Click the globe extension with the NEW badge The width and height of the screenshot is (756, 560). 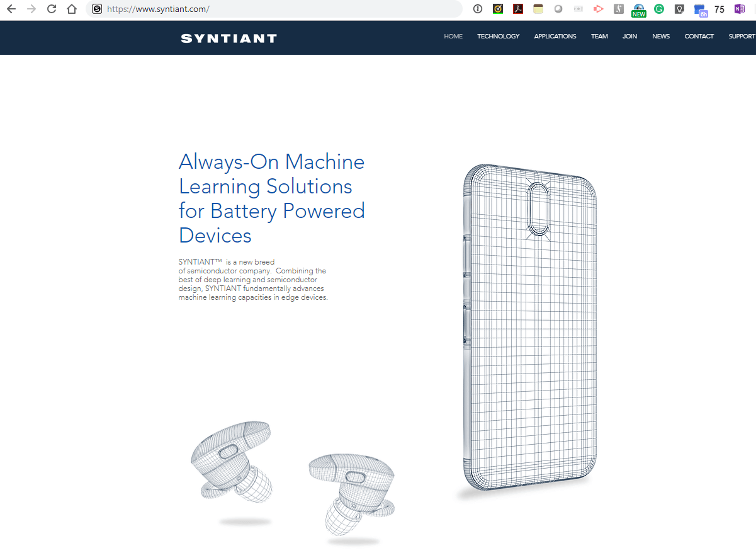pyautogui.click(x=638, y=9)
